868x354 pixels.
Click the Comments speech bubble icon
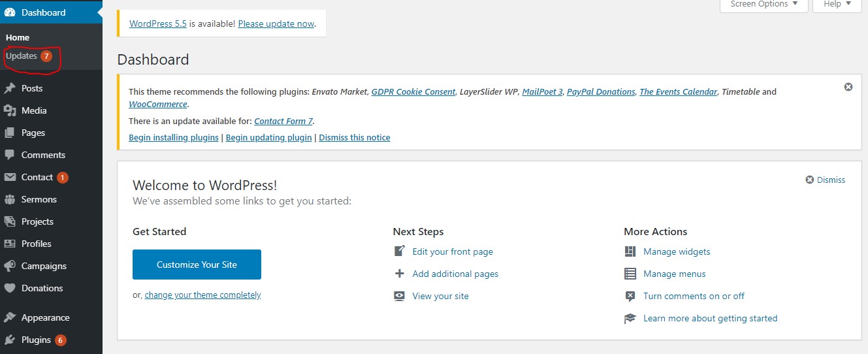point(10,155)
